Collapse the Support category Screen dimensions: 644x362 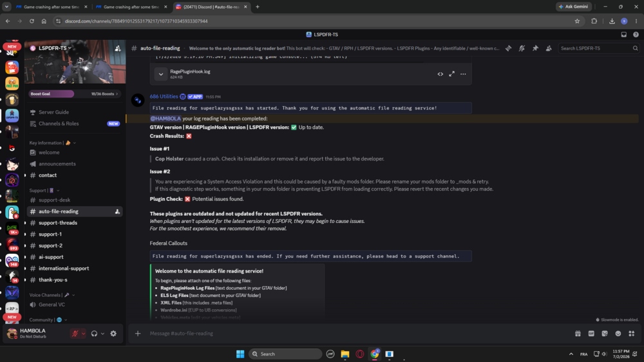tap(44, 191)
